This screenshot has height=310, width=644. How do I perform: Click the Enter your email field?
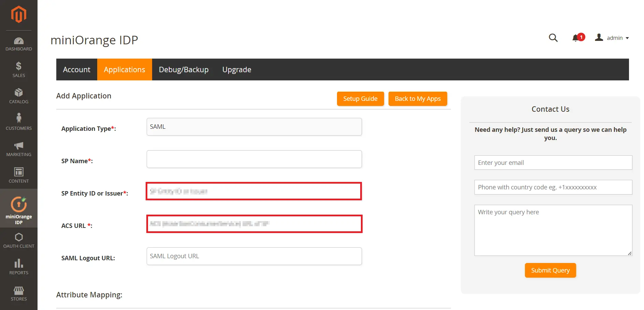coord(553,162)
